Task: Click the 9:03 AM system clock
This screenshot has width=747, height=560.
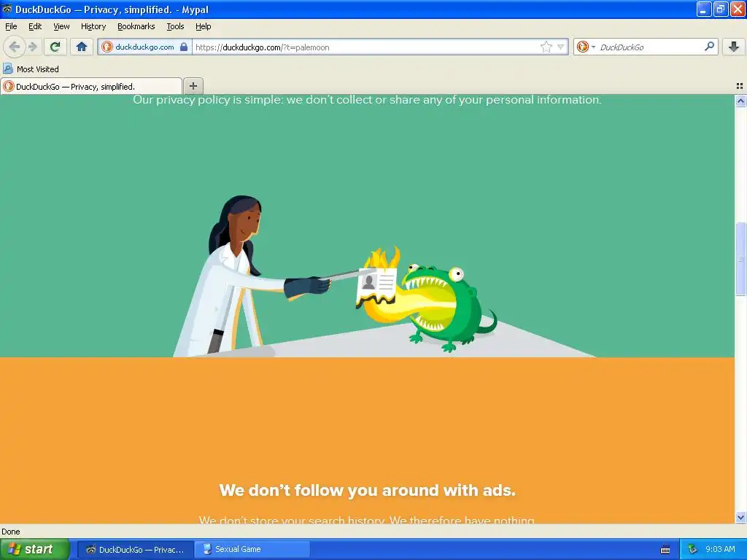Action: pyautogui.click(x=720, y=549)
